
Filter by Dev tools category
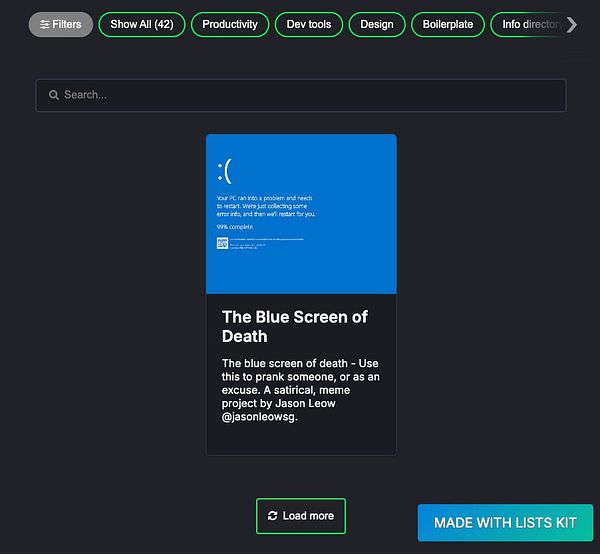(x=309, y=24)
